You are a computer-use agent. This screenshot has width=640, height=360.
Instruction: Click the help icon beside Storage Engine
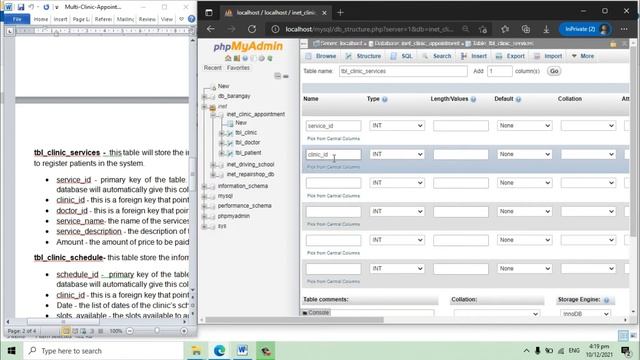point(606,300)
